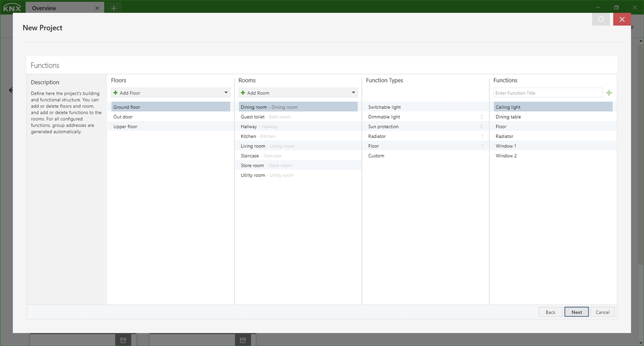Click the circle help icon beside the dialog close button

click(601, 19)
